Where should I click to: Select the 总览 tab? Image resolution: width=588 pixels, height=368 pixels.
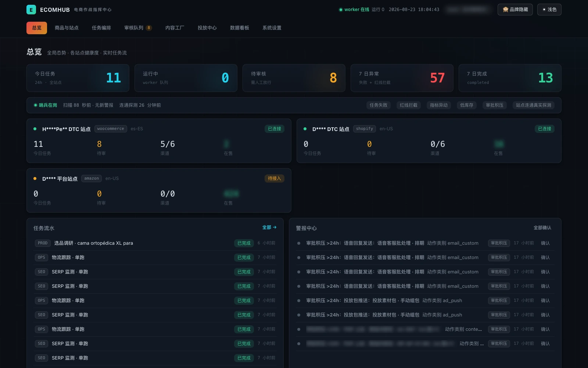pos(37,28)
